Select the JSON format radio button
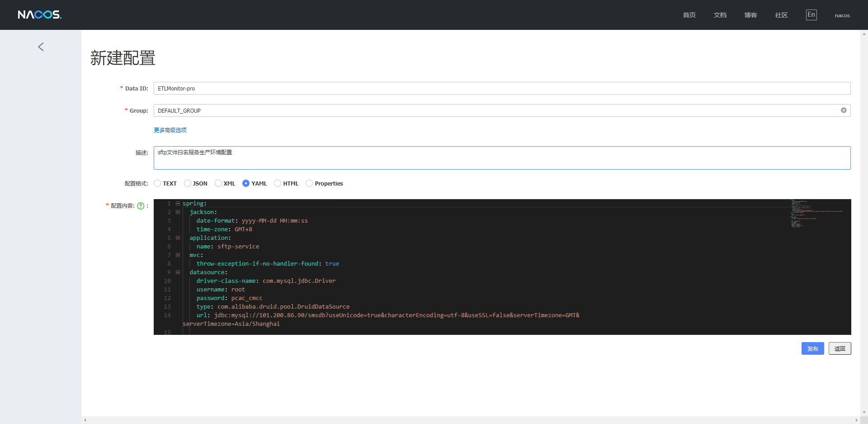This screenshot has width=868, height=424. coord(188,183)
